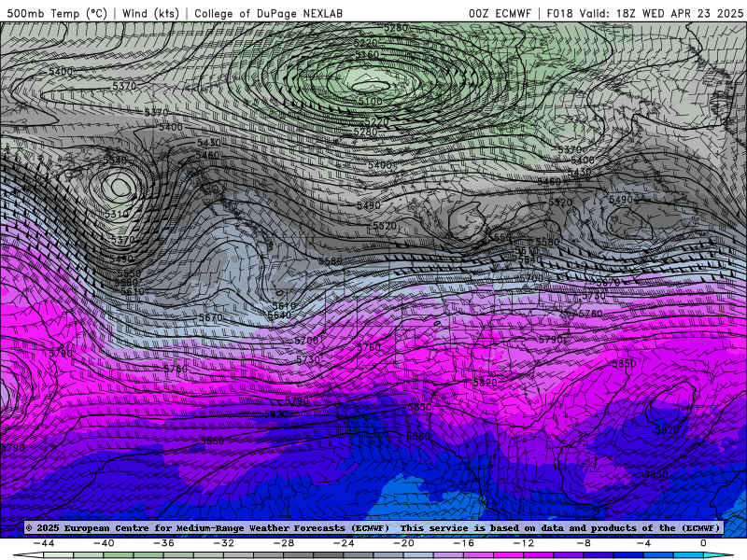Viewport: 747px width, 560px height.
Task: Click the -4 color bar label
Action: [643, 543]
